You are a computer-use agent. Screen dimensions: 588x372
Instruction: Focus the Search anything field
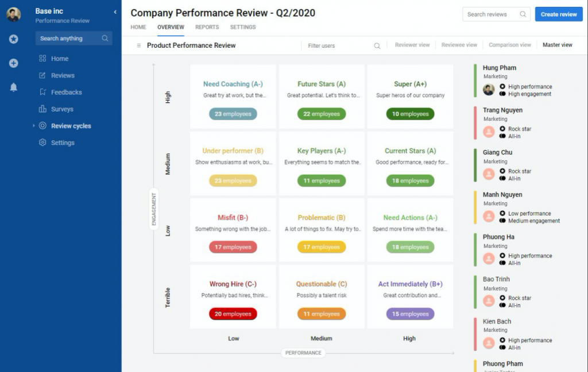[x=74, y=39]
